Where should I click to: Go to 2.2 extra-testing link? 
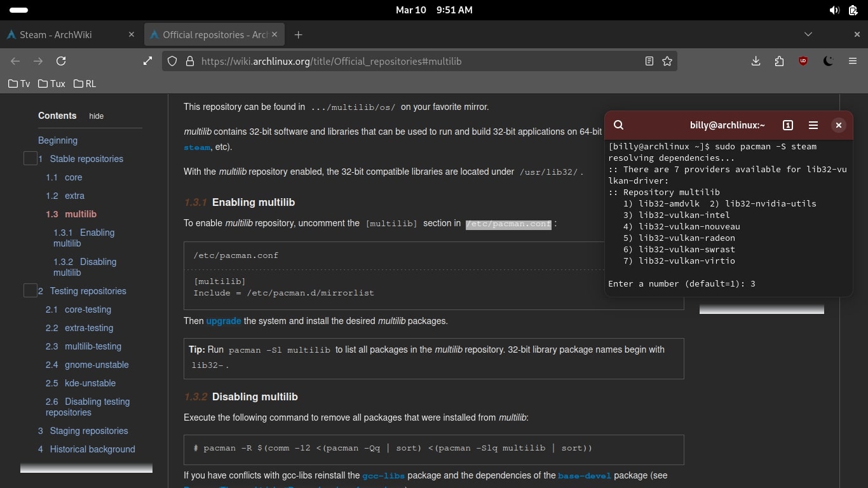(x=79, y=328)
